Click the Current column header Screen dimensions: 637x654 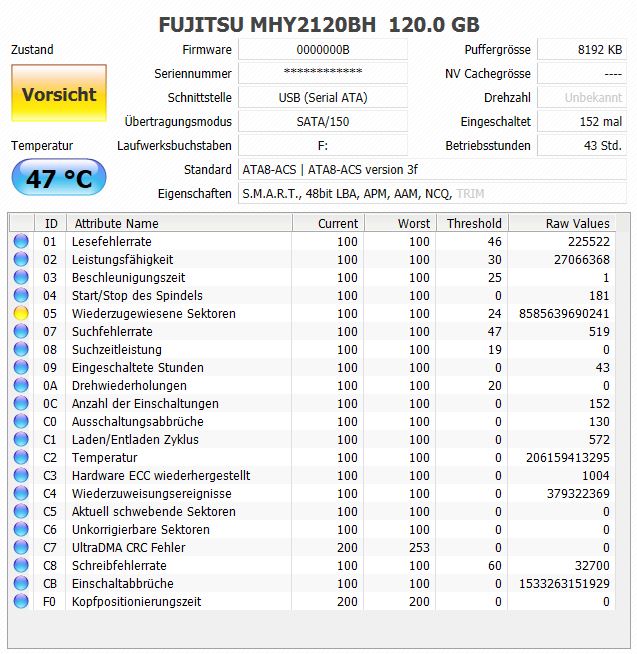tap(328, 223)
